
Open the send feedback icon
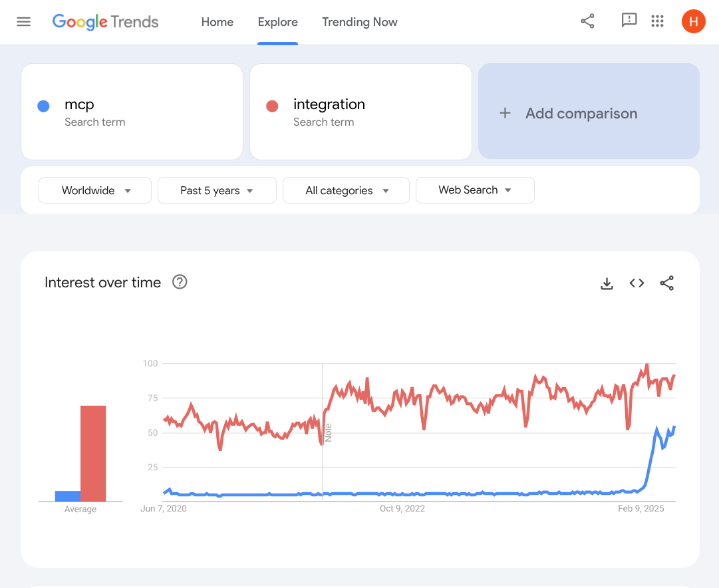pos(629,21)
